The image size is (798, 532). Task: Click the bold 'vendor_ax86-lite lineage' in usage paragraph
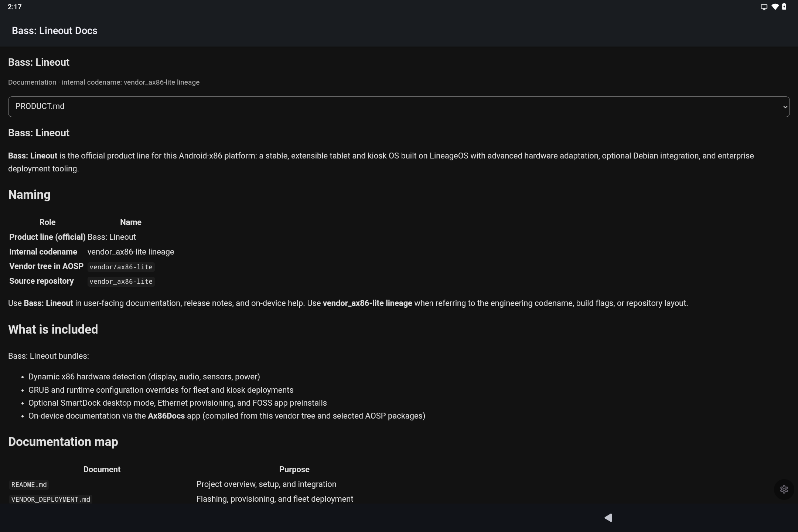[x=367, y=303]
